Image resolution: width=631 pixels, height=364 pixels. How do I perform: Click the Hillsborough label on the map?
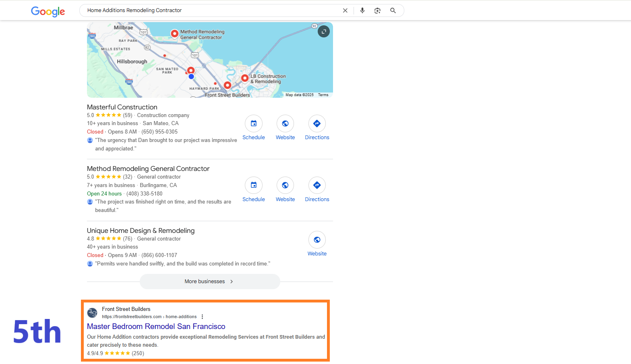tap(132, 62)
